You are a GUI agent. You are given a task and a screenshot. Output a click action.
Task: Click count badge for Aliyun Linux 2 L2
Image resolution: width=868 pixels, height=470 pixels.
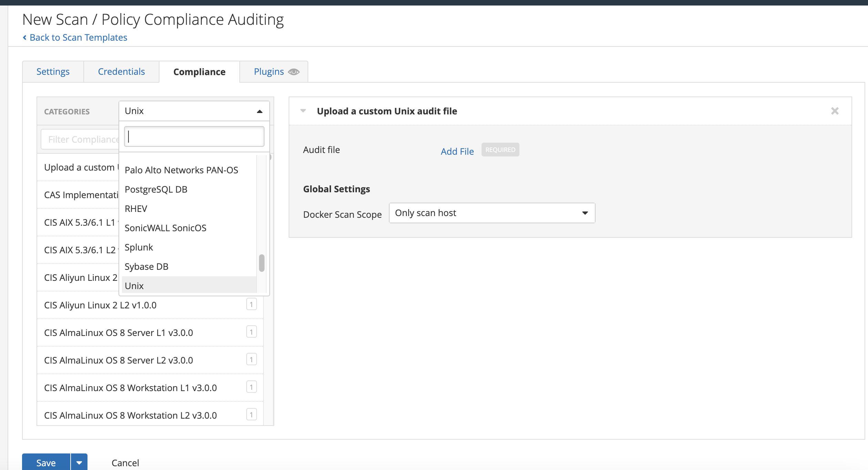[251, 304]
